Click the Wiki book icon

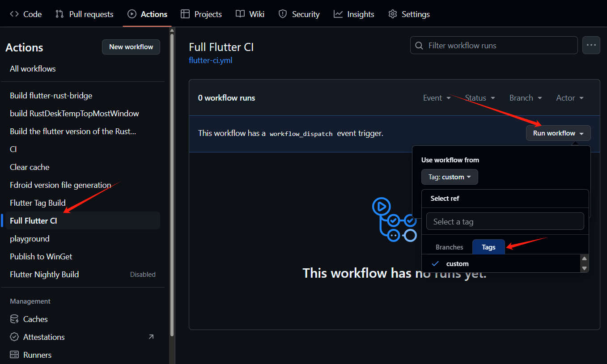tap(240, 14)
